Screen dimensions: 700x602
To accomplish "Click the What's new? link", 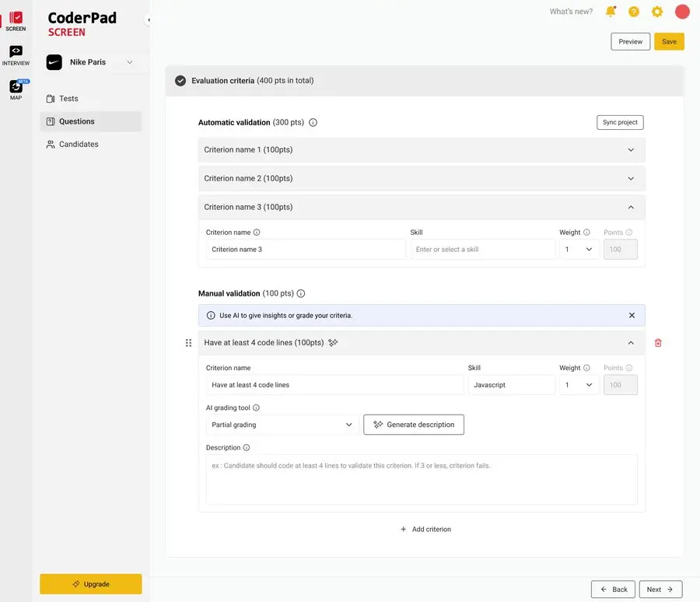I will (x=571, y=12).
